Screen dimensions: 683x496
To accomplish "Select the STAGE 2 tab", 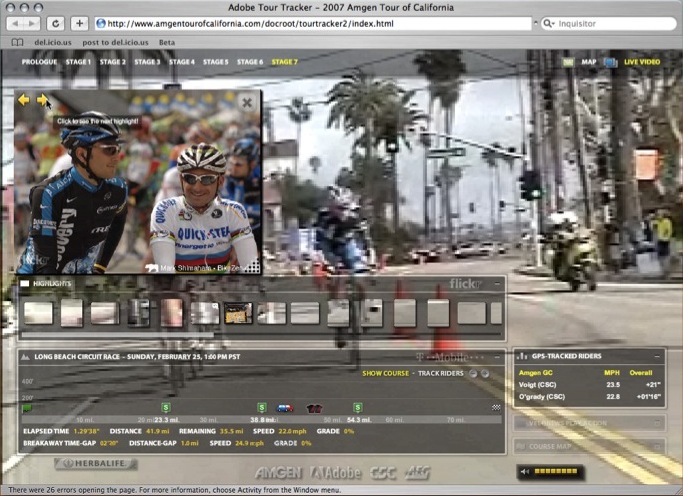I will pos(112,62).
